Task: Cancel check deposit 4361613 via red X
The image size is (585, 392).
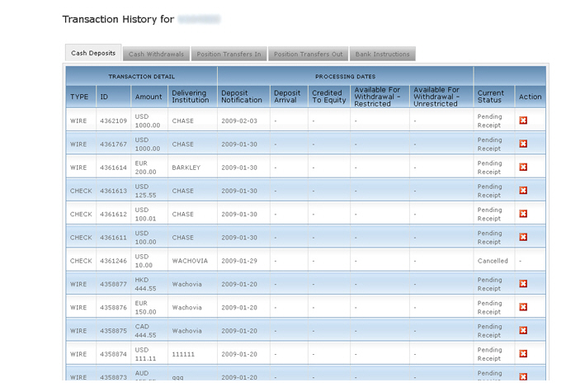Action: point(523,191)
